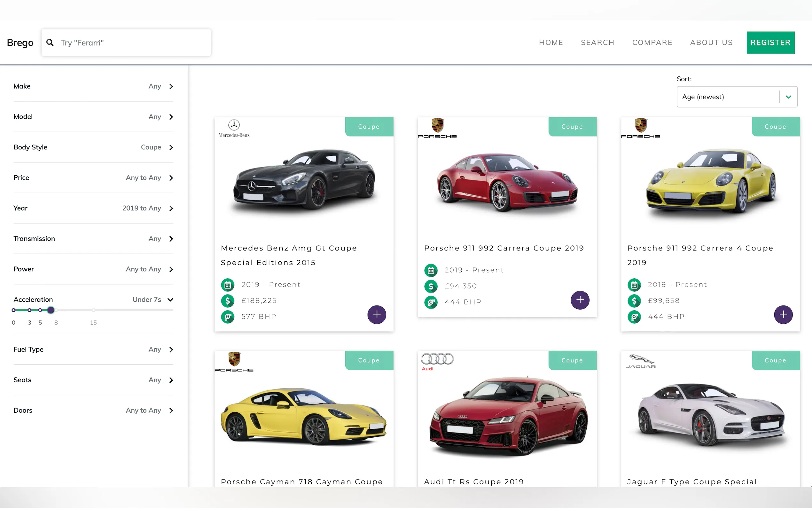Click the Mercedes-Benz logo on first card

234,128
